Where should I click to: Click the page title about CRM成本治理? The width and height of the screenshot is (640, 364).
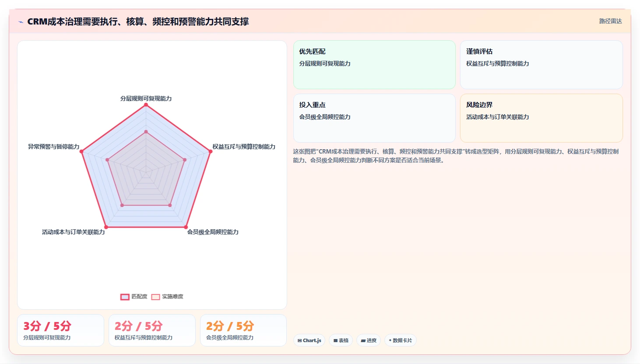pos(138,21)
